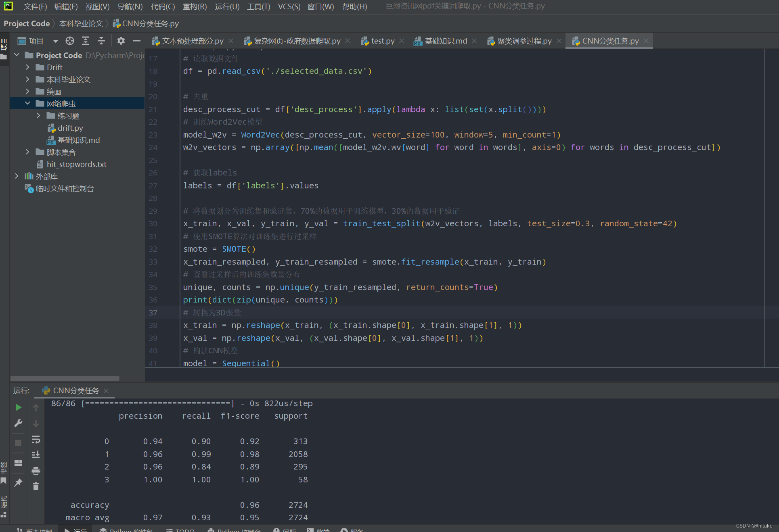
Task: Open the 重构(R) menu
Action: pyautogui.click(x=195, y=6)
